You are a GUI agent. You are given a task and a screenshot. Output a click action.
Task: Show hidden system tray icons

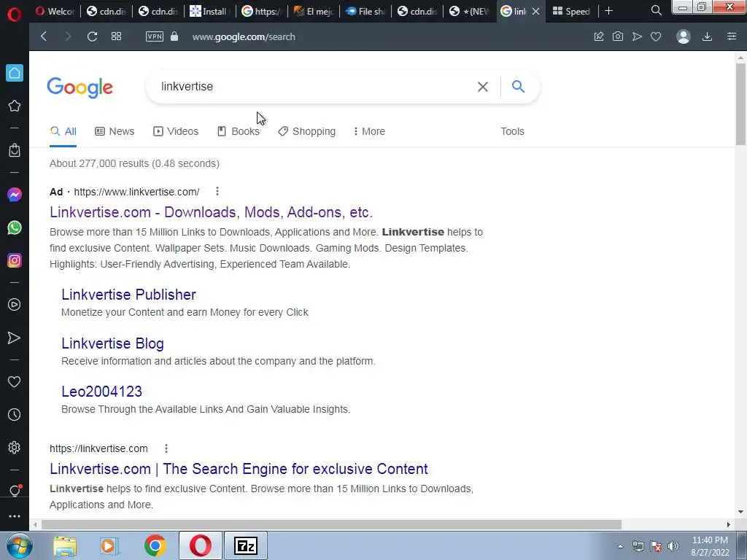620,546
